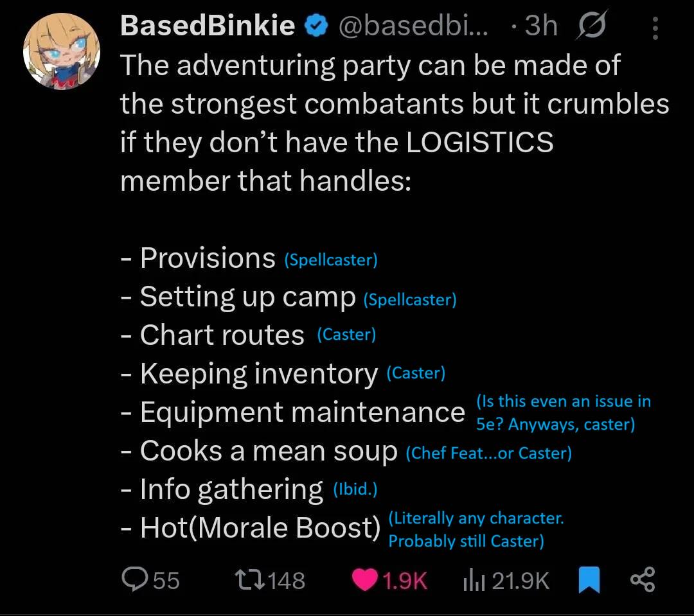Click the "(Chef Feat...or Caster)" blue annotation
The width and height of the screenshot is (694, 616).
click(489, 453)
